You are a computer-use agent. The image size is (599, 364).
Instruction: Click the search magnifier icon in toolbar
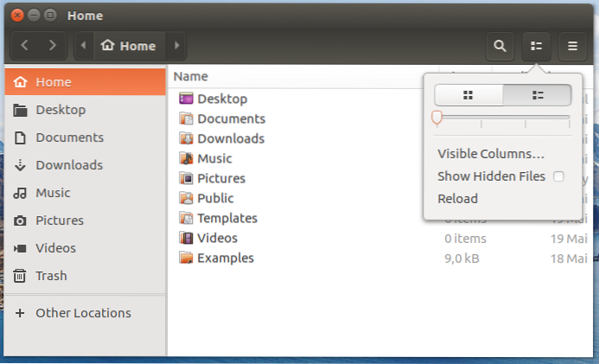pyautogui.click(x=500, y=46)
